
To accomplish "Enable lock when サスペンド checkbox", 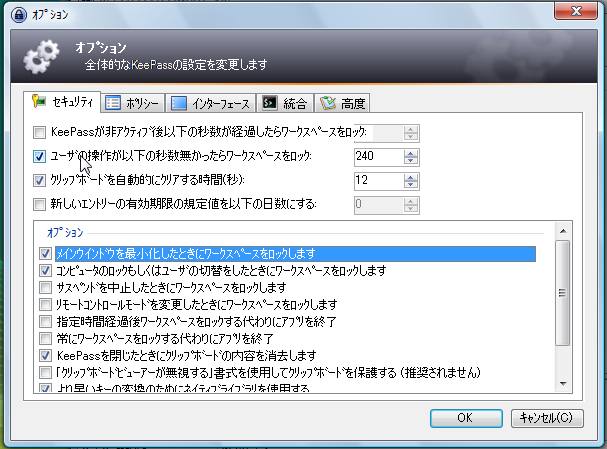I will click(45, 288).
